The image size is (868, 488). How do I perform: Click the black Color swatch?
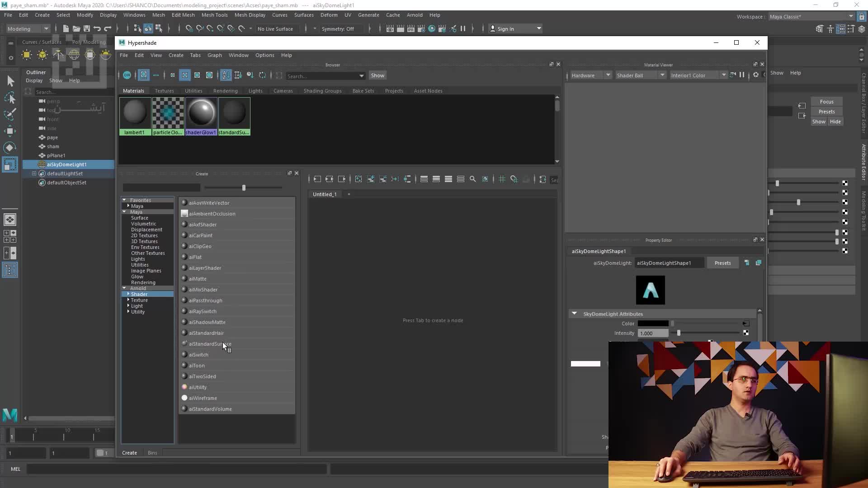pos(653,324)
